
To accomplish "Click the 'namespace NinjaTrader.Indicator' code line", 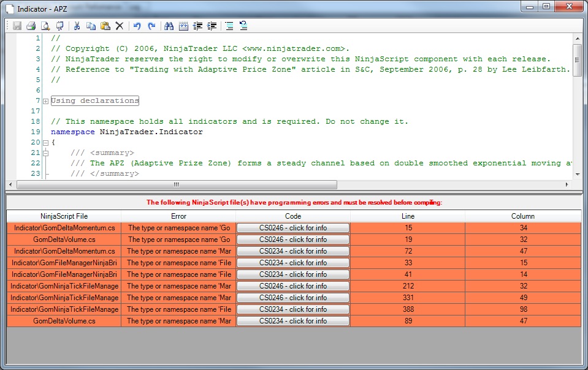I will pos(127,132).
